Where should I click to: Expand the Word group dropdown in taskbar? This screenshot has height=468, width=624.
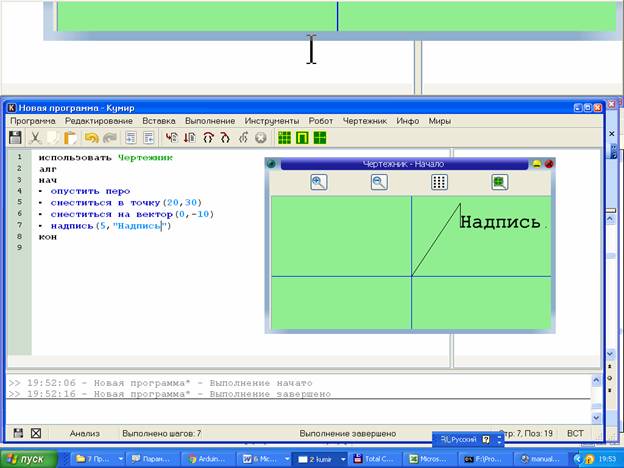[287, 459]
